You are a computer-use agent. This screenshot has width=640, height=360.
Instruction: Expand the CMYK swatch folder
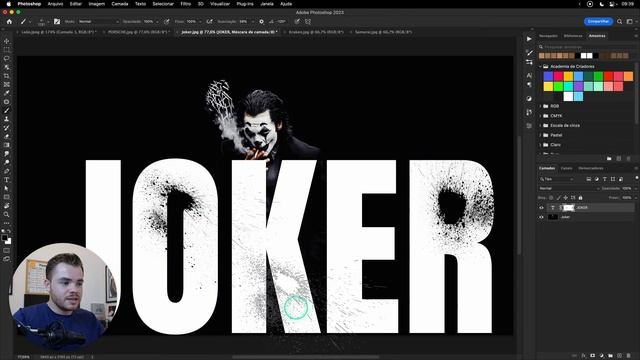point(541,116)
